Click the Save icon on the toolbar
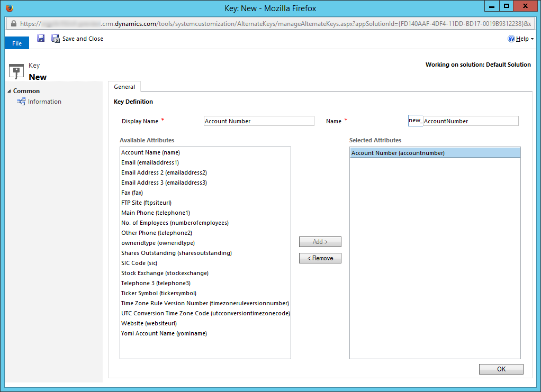Screen dimensions: 541x392 tap(41, 38)
